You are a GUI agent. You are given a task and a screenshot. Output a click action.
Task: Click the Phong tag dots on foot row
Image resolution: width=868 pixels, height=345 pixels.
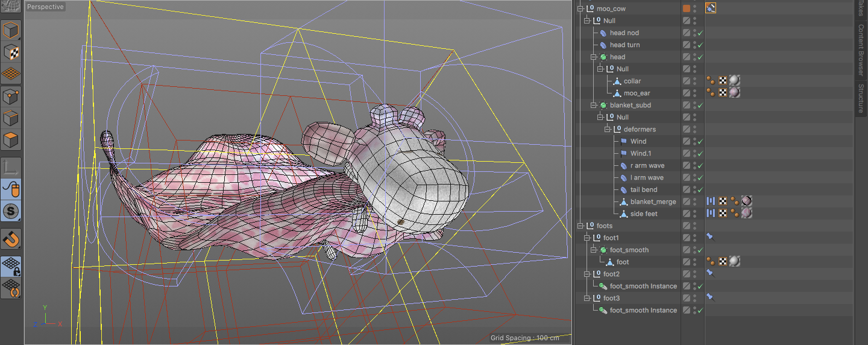[x=711, y=262]
